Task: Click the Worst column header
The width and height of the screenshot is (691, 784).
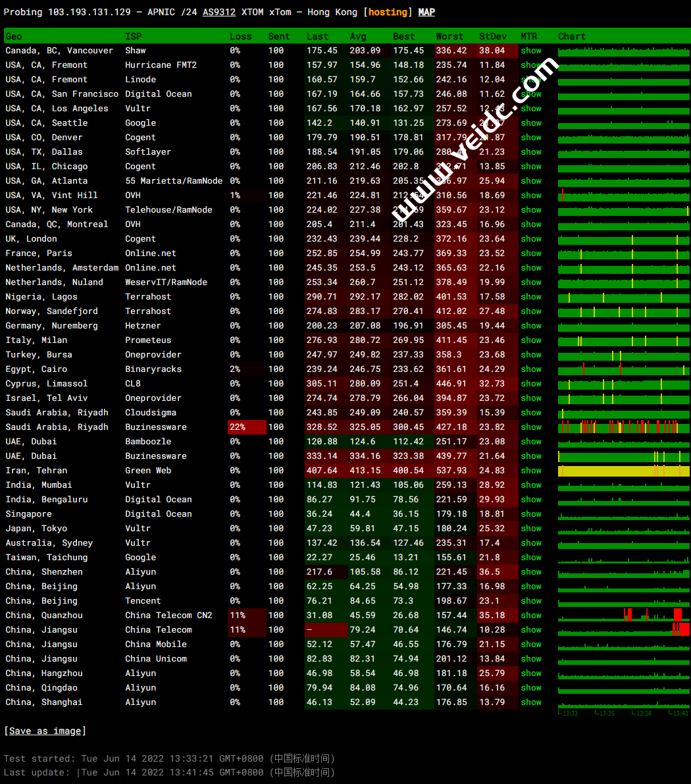Action: click(x=449, y=36)
